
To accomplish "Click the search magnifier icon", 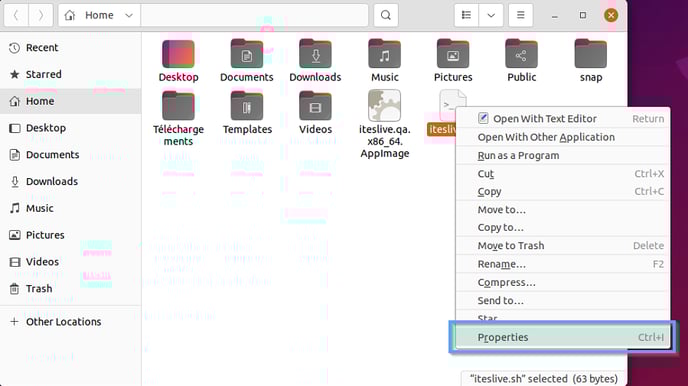I will pos(386,15).
